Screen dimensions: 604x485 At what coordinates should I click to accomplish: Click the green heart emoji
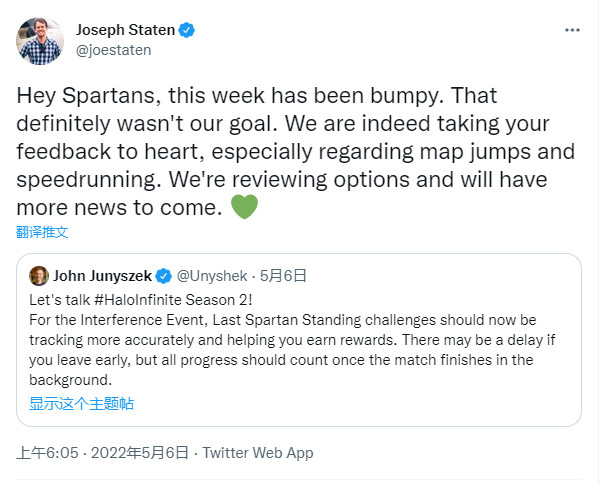245,208
